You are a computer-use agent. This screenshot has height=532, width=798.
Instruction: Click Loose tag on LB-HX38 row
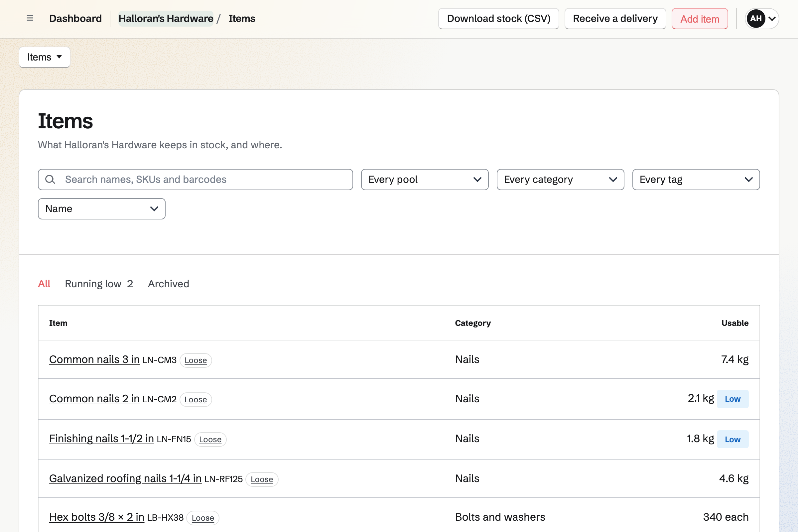(x=203, y=518)
